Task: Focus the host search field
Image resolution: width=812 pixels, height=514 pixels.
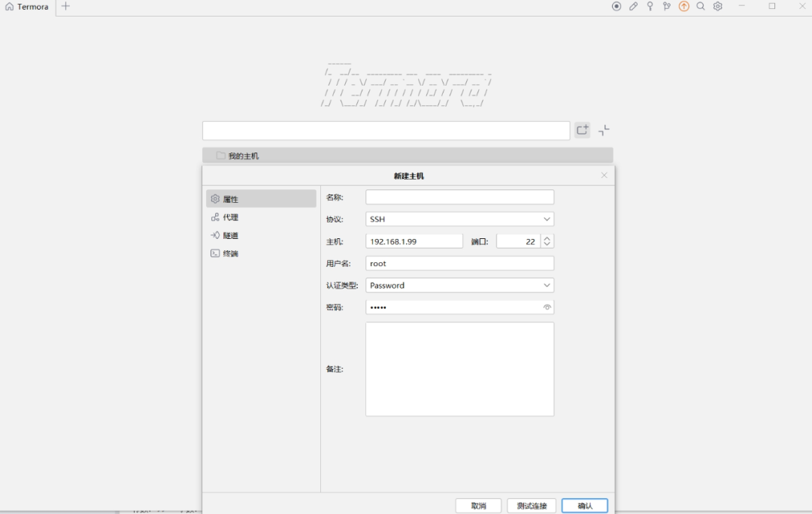Action: point(386,131)
